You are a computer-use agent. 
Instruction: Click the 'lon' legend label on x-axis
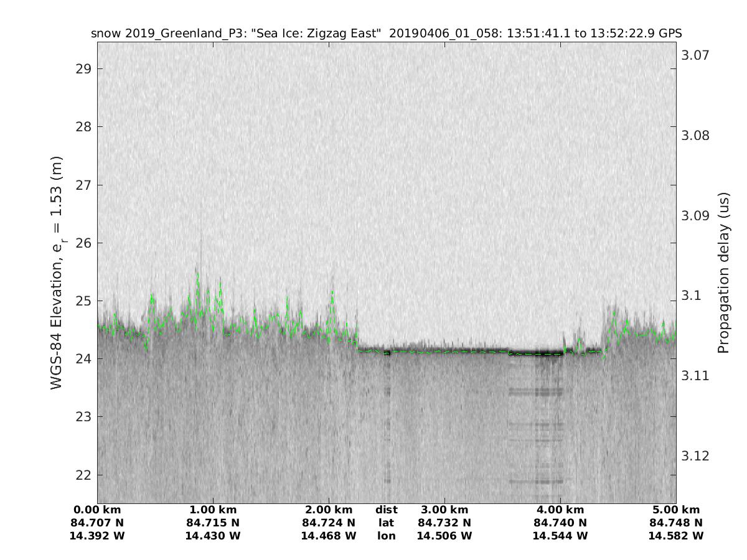pos(386,536)
